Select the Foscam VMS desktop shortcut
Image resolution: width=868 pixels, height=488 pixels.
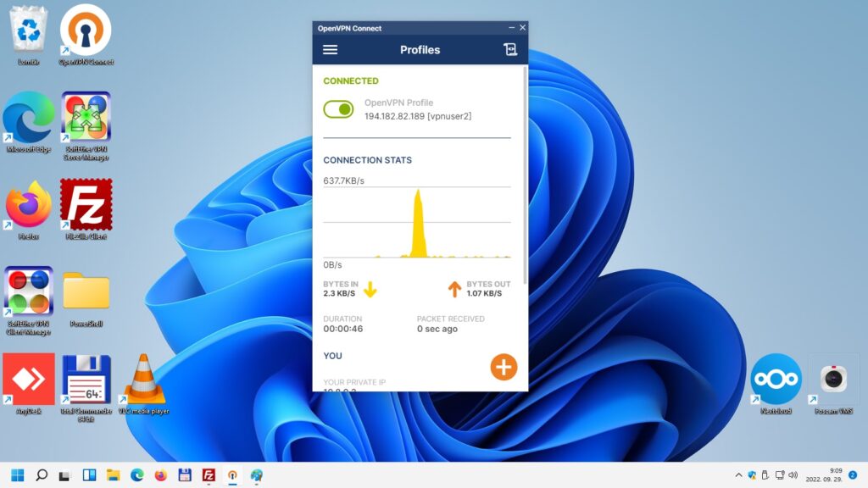833,384
